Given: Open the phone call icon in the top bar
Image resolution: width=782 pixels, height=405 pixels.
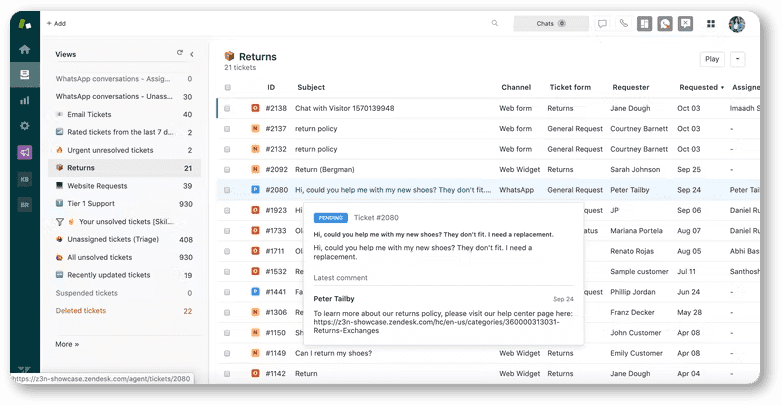Looking at the screenshot, I should click(623, 23).
